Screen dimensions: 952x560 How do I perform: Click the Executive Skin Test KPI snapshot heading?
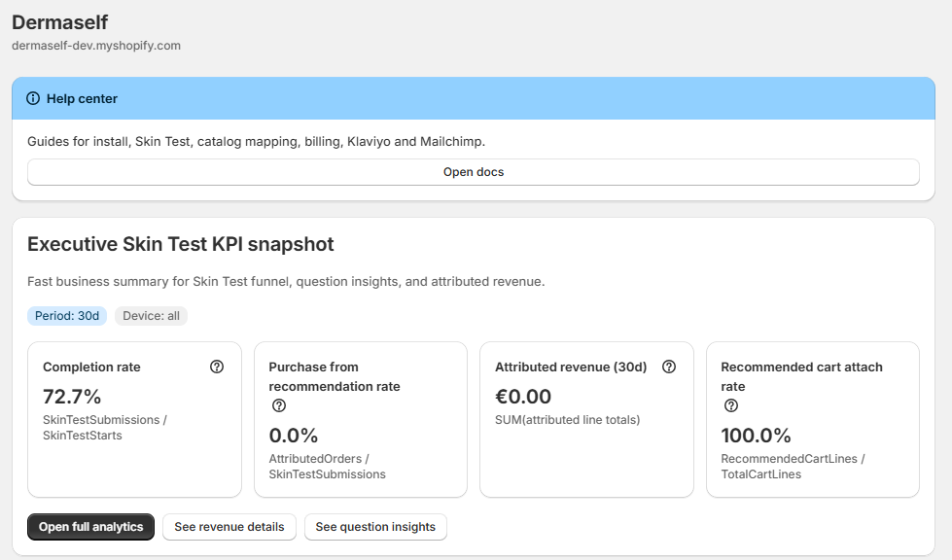(x=180, y=244)
